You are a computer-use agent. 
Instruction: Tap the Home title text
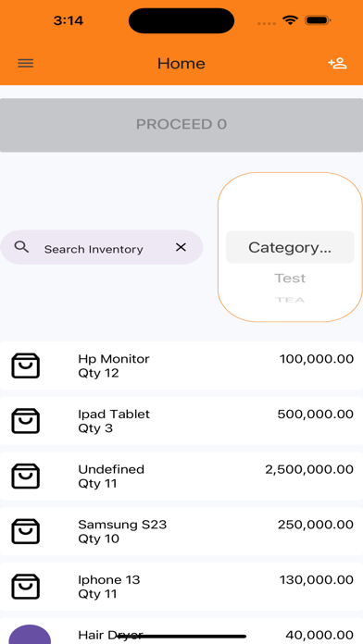point(181,63)
